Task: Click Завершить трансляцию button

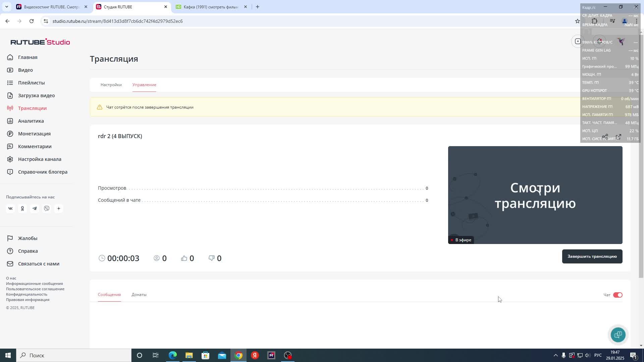Action: (x=592, y=256)
